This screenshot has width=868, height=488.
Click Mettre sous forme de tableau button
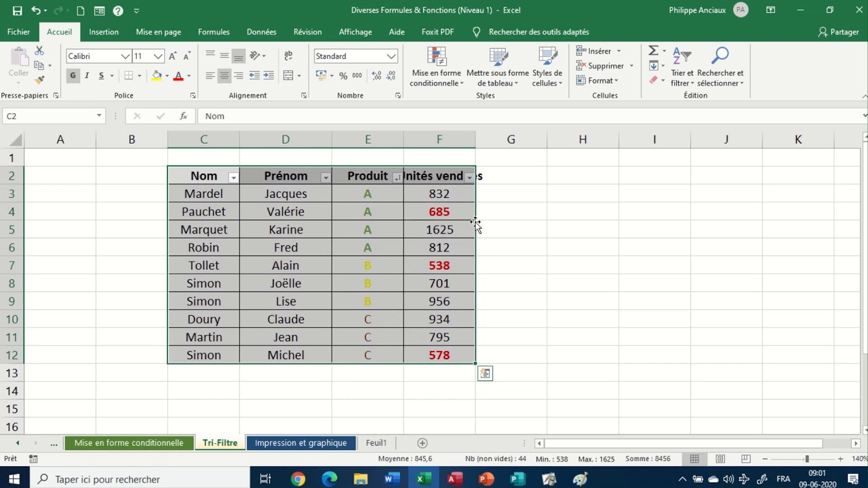[498, 67]
